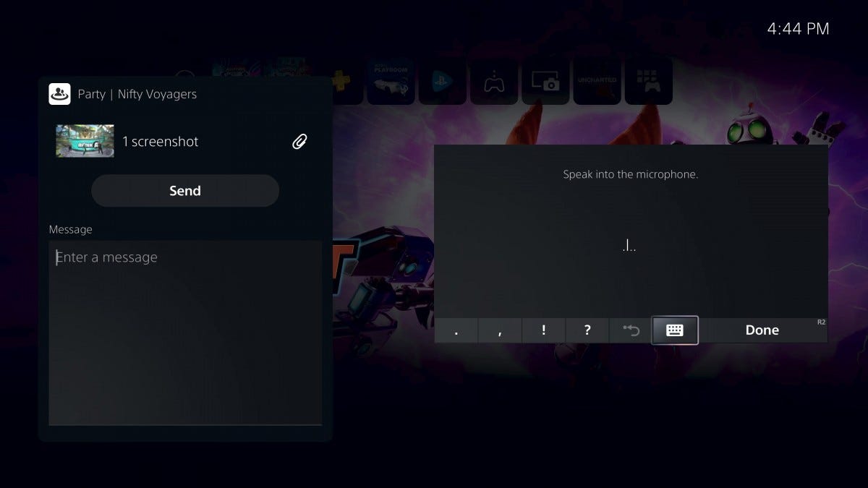This screenshot has height=488, width=868.
Task: Click the Party | Nifty Voyagers title
Action: pyautogui.click(x=137, y=94)
